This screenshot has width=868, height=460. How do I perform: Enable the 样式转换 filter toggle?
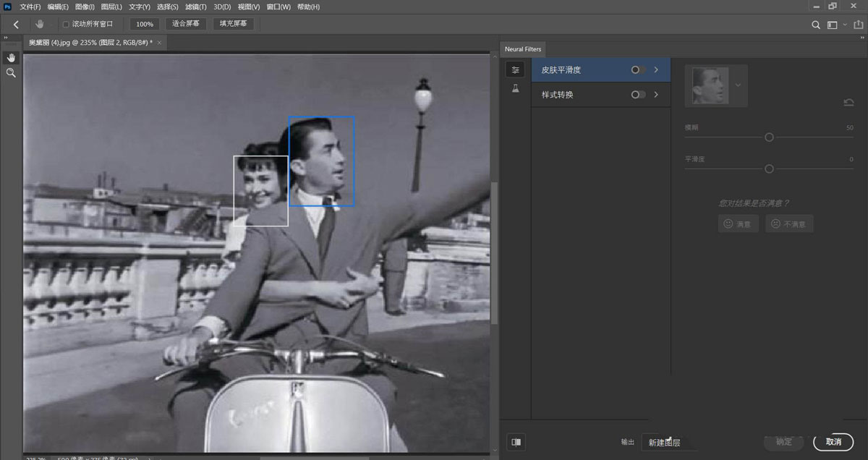pos(637,95)
